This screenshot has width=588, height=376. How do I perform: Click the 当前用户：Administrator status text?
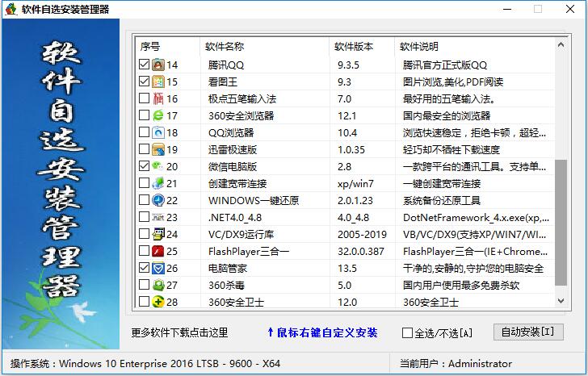click(456, 364)
